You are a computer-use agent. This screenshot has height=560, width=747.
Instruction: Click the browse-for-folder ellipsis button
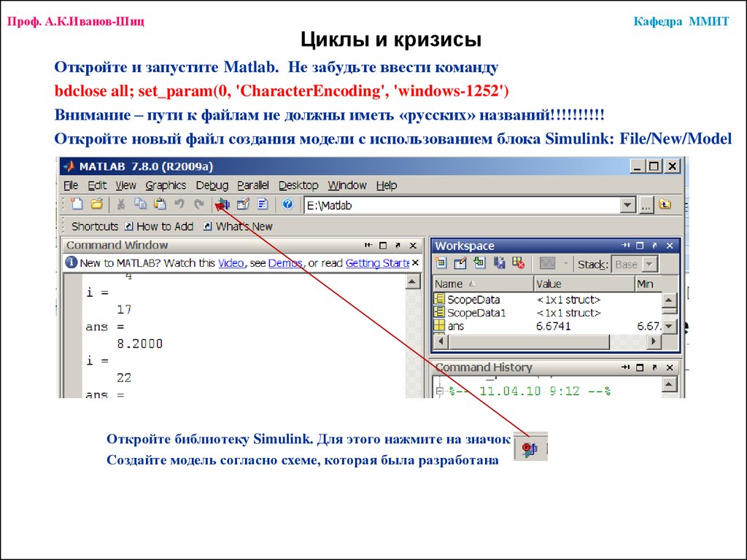(x=646, y=206)
